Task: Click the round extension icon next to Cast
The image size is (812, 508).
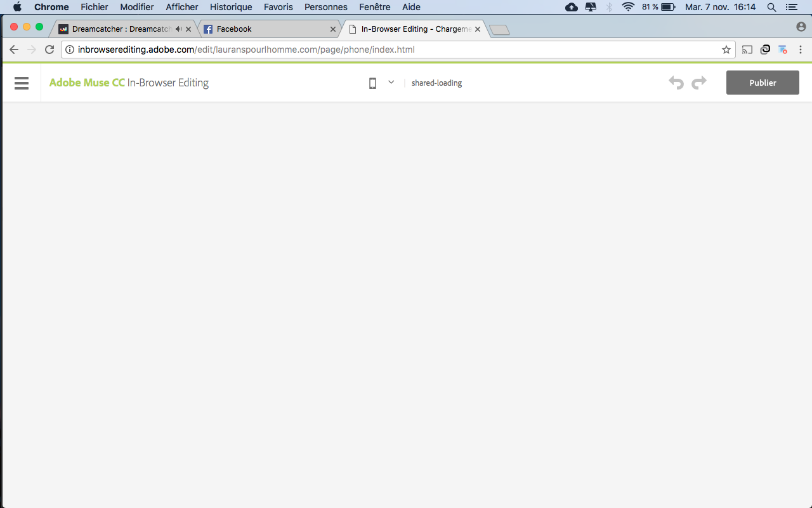Action: pos(766,50)
